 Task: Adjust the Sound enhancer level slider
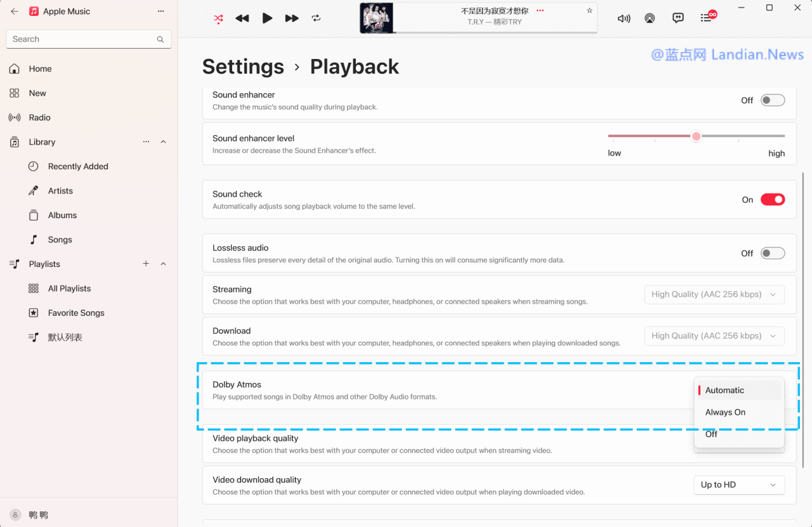[697, 136]
